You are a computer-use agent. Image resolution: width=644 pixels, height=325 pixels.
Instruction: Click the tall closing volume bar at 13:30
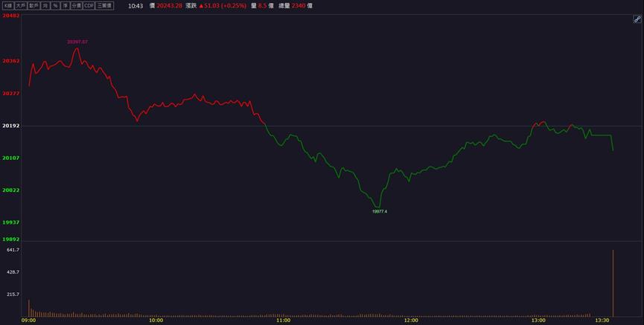coord(613,283)
